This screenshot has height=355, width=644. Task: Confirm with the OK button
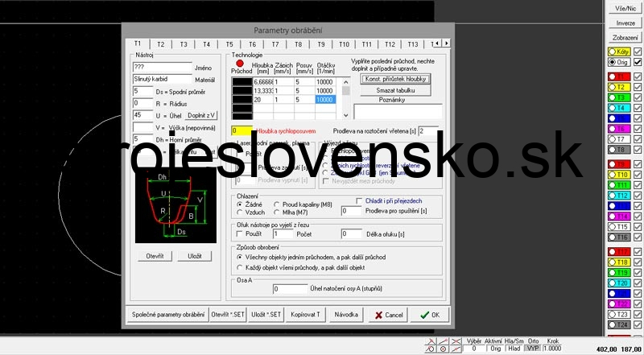tap(430, 315)
